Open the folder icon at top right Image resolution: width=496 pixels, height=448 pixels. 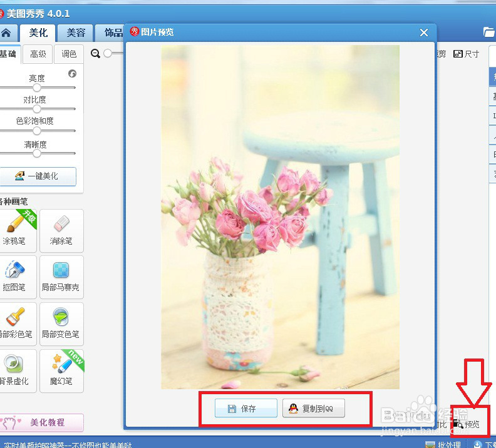point(489,32)
